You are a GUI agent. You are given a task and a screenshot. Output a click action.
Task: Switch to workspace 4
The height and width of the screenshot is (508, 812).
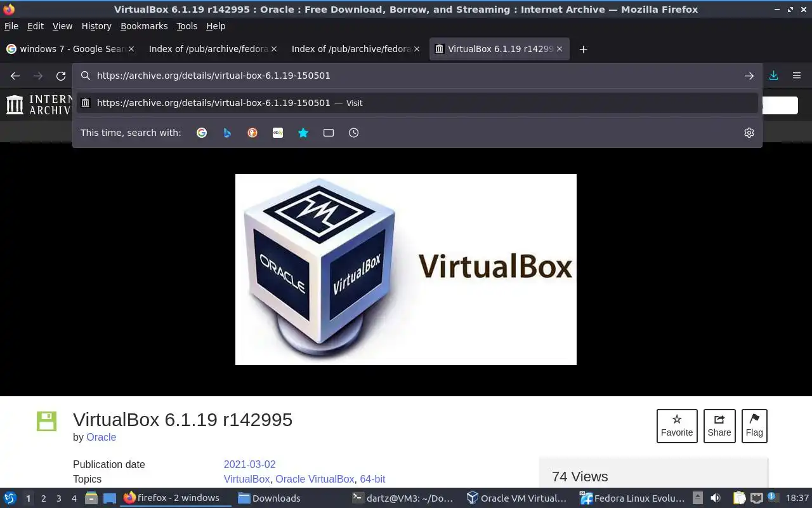pos(74,498)
